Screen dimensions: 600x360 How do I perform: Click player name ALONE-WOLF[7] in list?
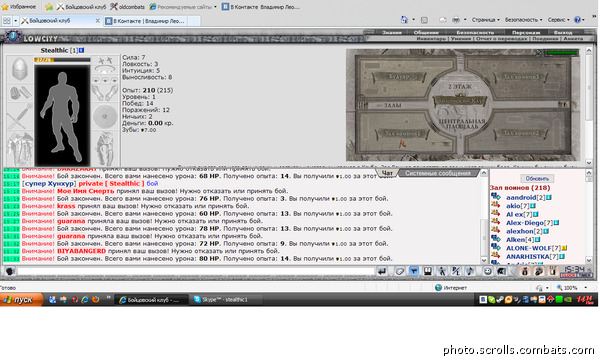pyautogui.click(x=533, y=248)
